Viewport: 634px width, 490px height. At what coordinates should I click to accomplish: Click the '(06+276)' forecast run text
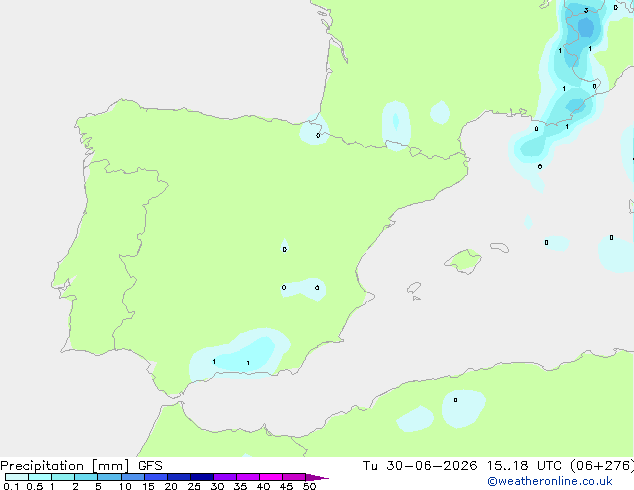tap(602, 466)
